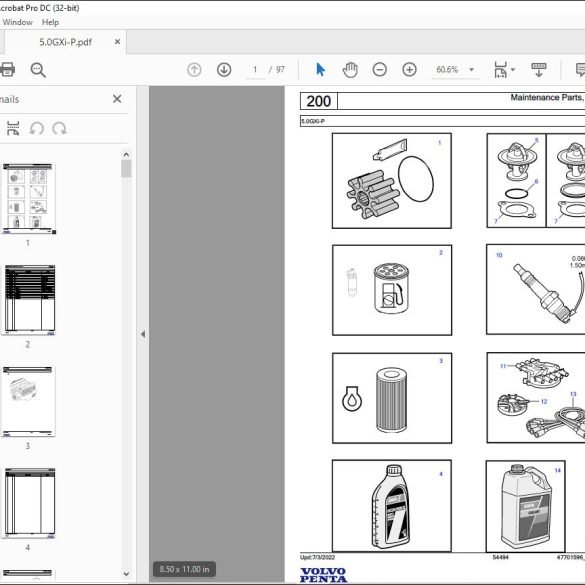Rotate page thumbnails clockwise
The height and width of the screenshot is (585, 585).
[59, 128]
